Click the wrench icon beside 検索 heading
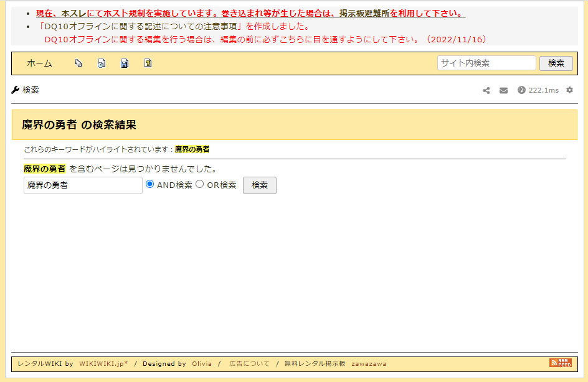 coord(16,90)
